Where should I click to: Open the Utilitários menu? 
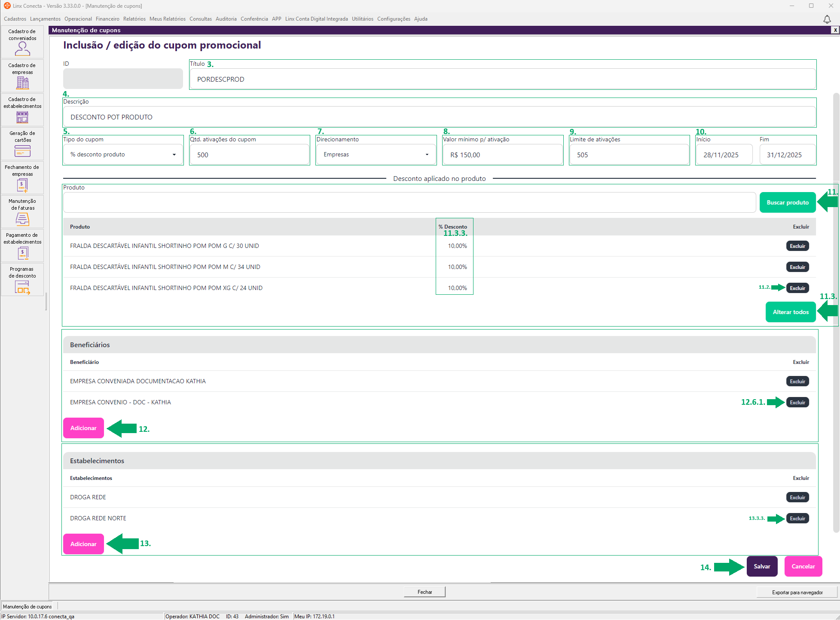362,19
